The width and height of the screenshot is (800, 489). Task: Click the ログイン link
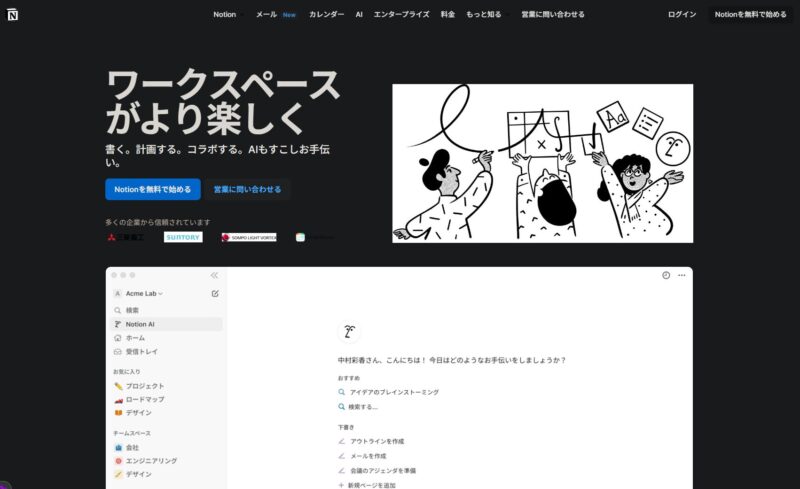point(682,14)
